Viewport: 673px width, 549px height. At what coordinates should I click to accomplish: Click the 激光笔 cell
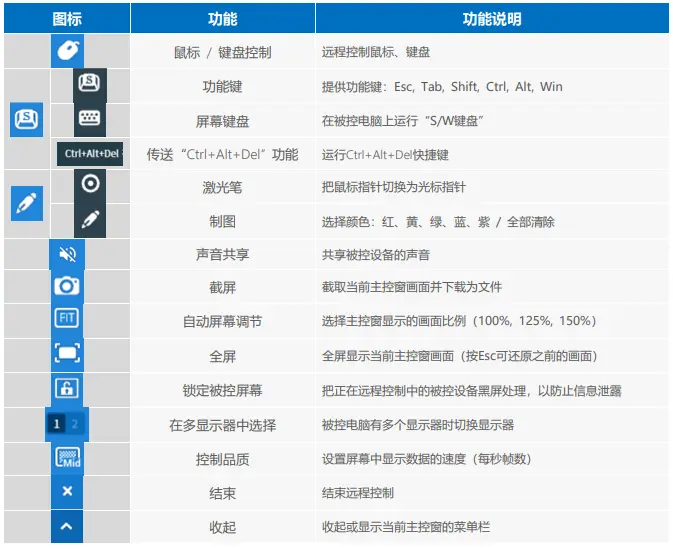click(x=223, y=188)
